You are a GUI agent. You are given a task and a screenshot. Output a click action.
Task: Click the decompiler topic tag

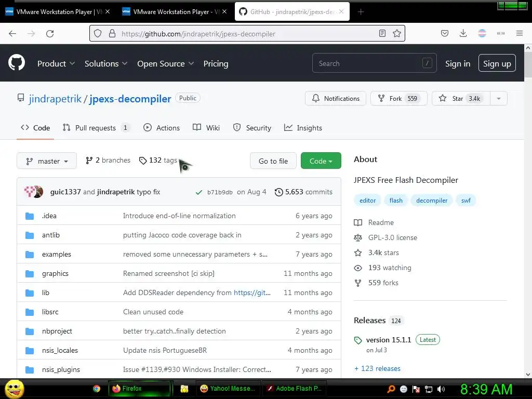(432, 201)
